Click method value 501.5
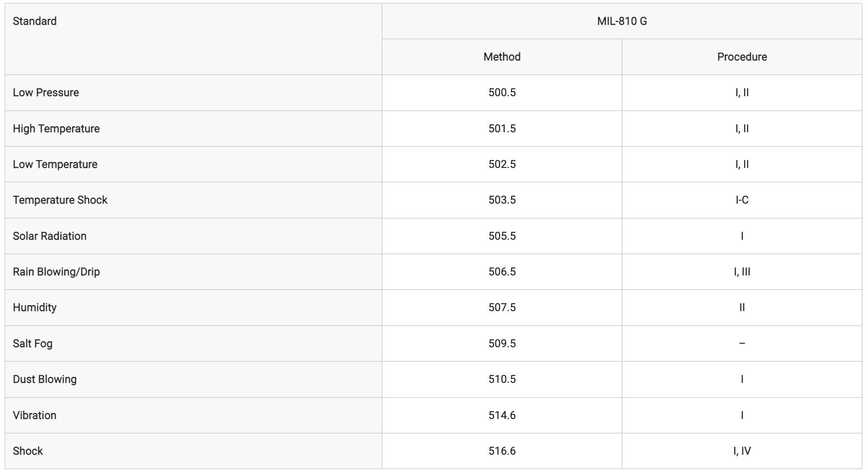The image size is (868, 476). (502, 128)
